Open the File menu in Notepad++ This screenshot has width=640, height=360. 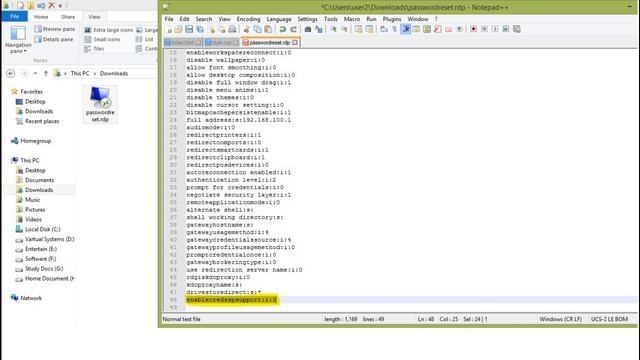(x=169, y=19)
